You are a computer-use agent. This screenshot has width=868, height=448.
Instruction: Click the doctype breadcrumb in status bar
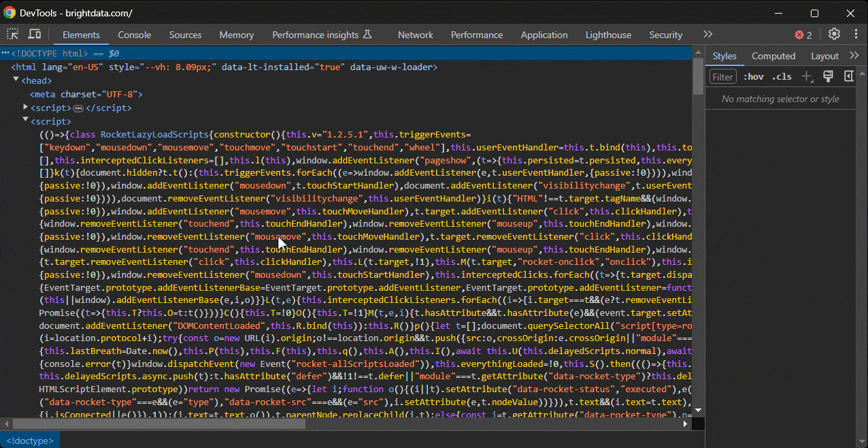tap(29, 440)
